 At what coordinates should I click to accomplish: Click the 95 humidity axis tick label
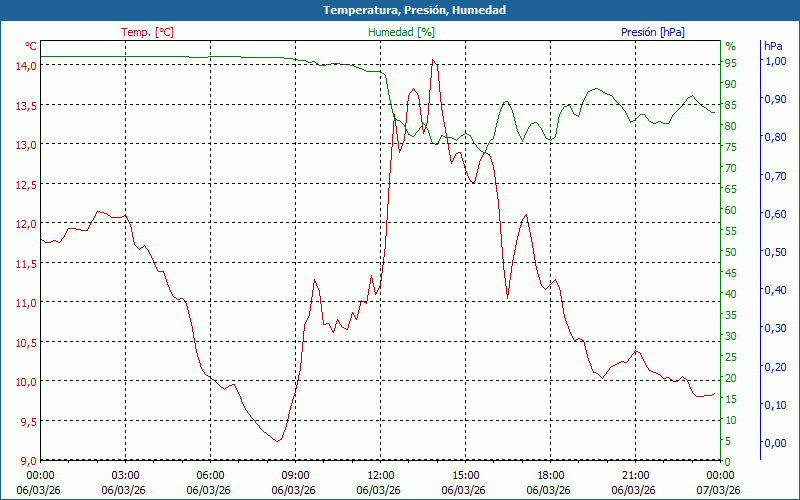(731, 63)
